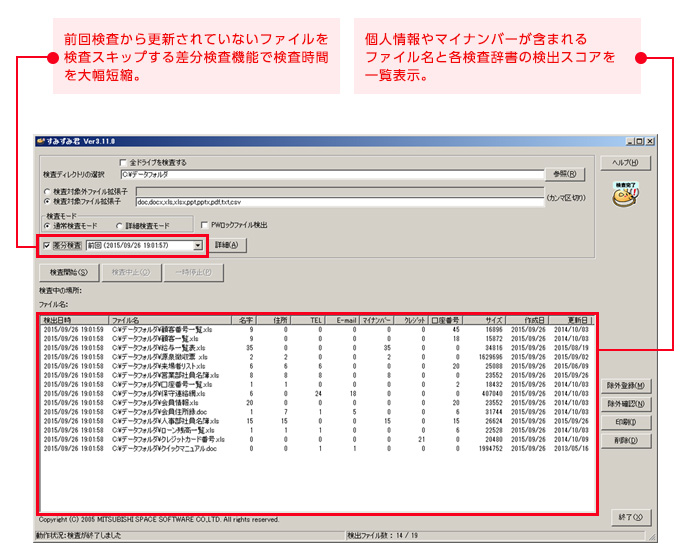Enable the 全ドライブを検査する checkbox
Viewport: 700px width, 550px height.
[124, 162]
